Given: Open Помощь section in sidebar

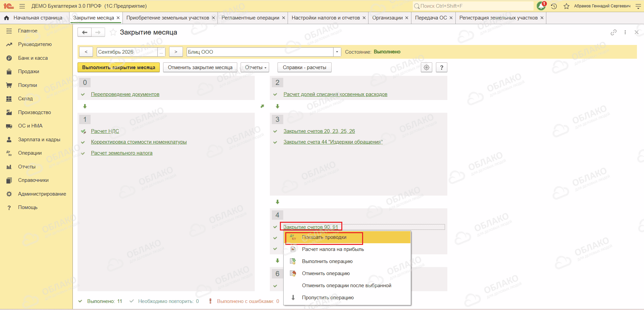Looking at the screenshot, I should click(x=28, y=207).
